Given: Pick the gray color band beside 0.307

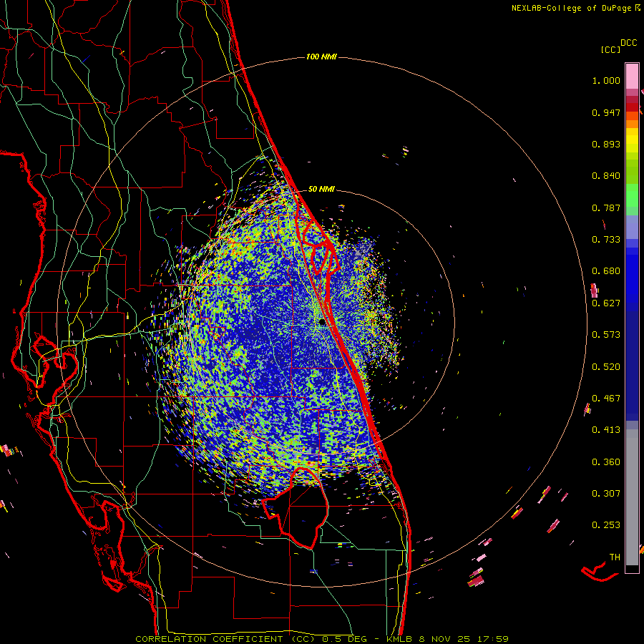Looking at the screenshot, I should [632, 497].
